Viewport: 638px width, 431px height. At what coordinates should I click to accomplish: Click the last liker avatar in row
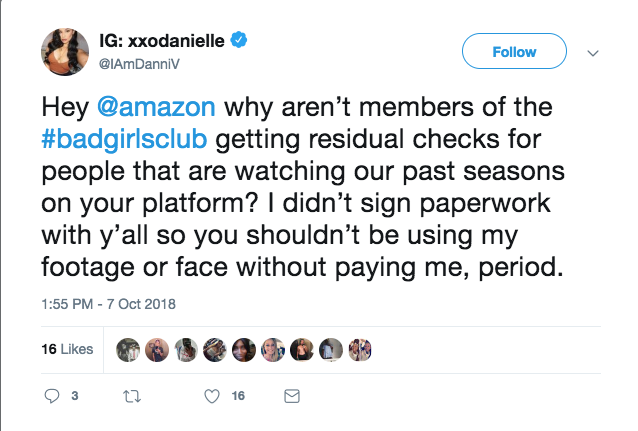360,350
